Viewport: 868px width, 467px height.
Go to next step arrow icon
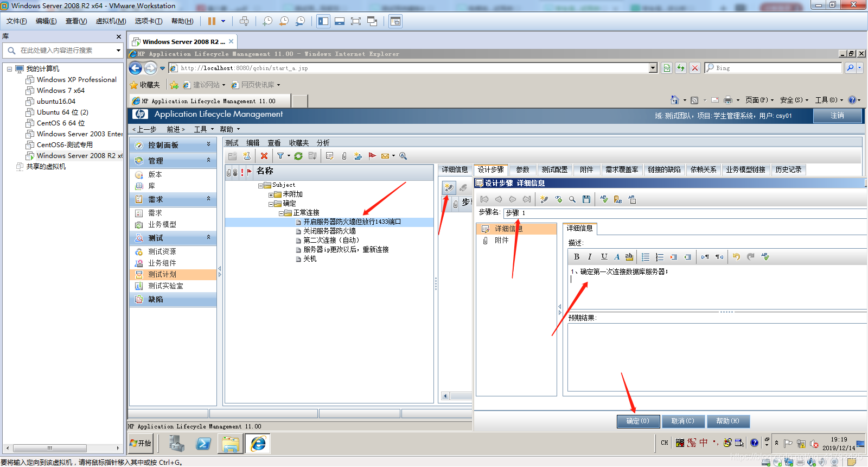(x=513, y=199)
